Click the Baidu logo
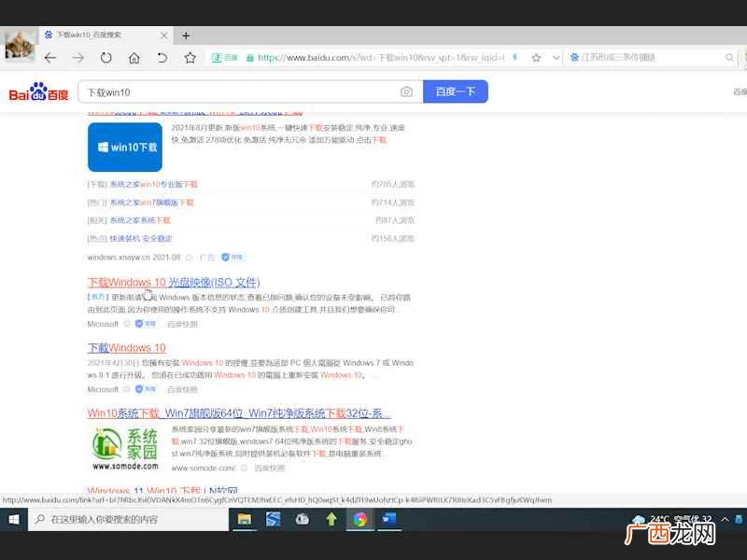Screen dimensions: 747x560 point(38,91)
